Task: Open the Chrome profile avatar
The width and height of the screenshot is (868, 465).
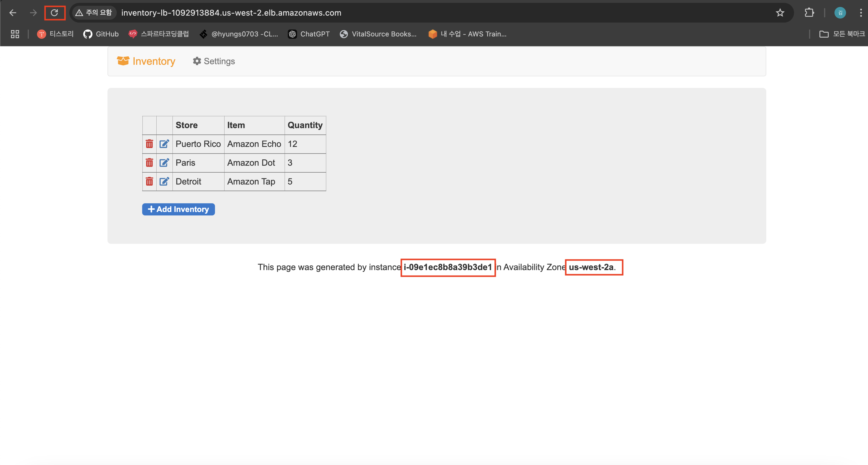Action: click(x=840, y=13)
